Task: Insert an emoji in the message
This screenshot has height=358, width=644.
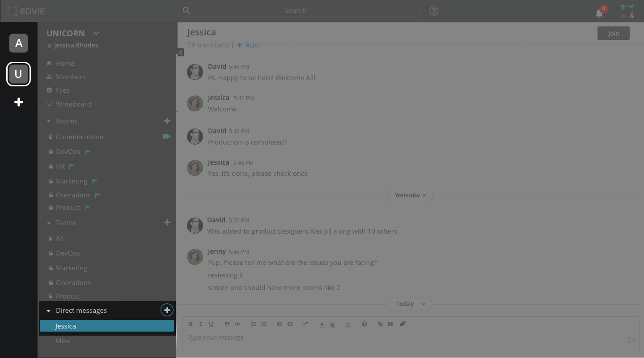Action: [x=364, y=324]
